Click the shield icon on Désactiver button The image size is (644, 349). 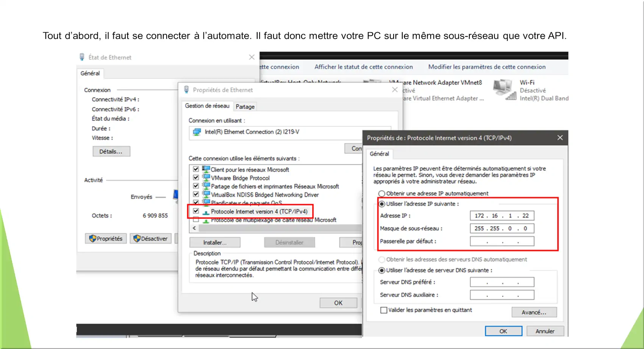point(137,239)
